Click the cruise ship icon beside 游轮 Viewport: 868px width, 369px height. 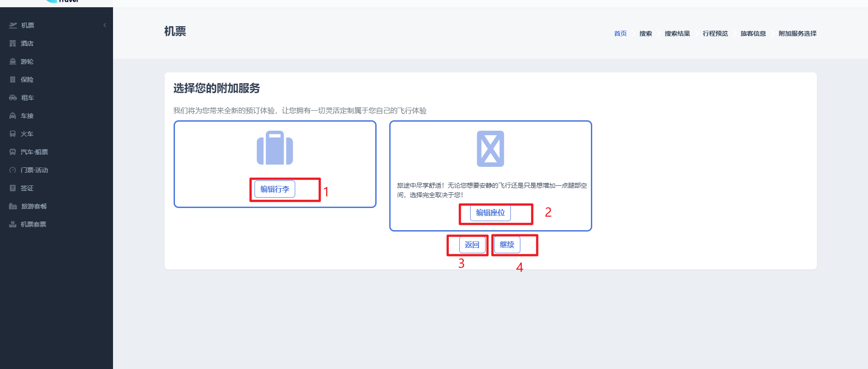[x=13, y=61]
